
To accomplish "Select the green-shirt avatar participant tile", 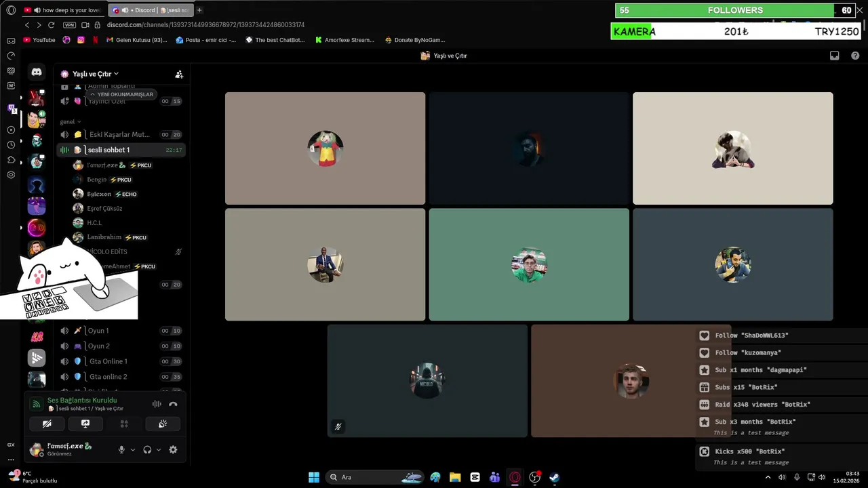I will [x=529, y=264].
